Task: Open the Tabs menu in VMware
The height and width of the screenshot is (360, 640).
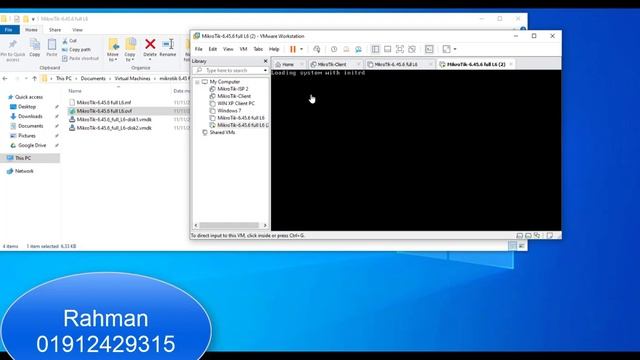Action: 258,49
